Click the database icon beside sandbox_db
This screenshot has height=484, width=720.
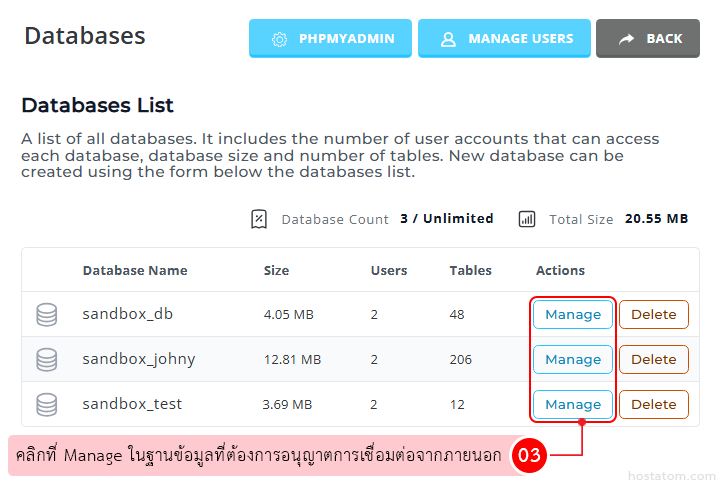click(46, 314)
